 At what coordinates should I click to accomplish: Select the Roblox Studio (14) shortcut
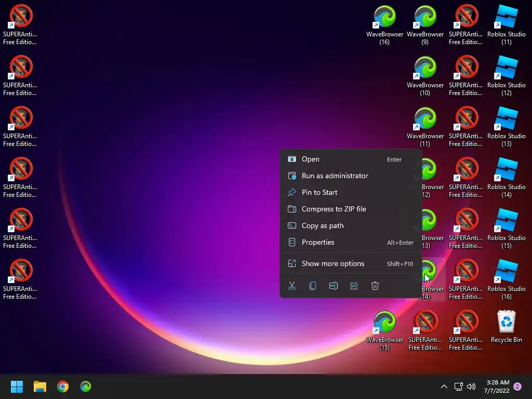pos(506,178)
